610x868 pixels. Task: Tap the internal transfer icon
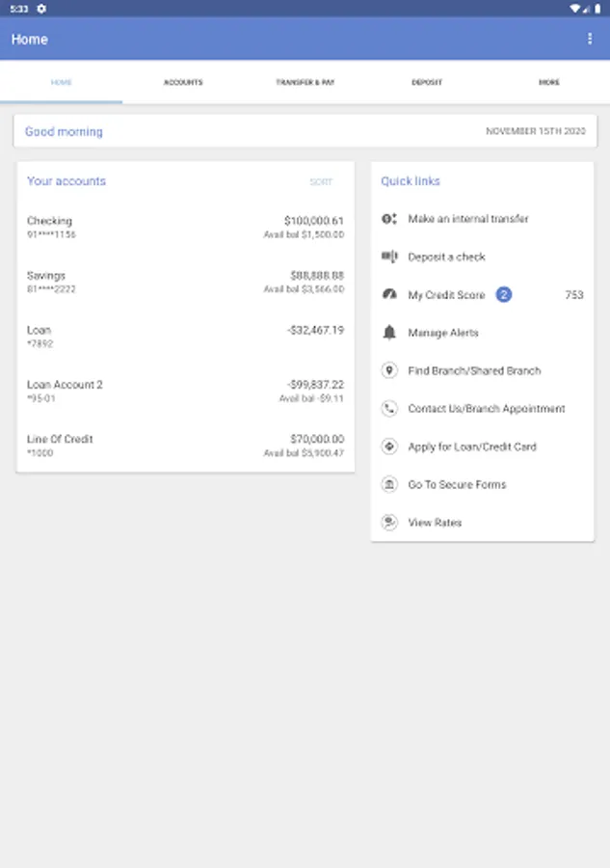click(389, 219)
